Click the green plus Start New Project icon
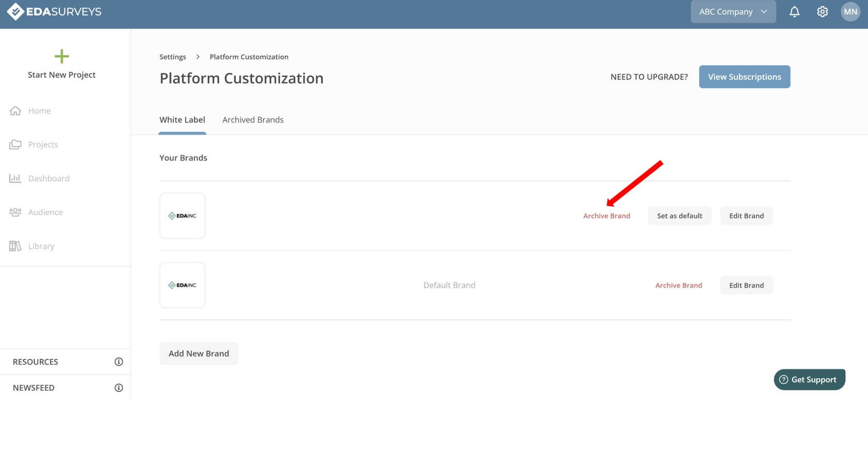Screen dimensions: 868x464 click(61, 56)
